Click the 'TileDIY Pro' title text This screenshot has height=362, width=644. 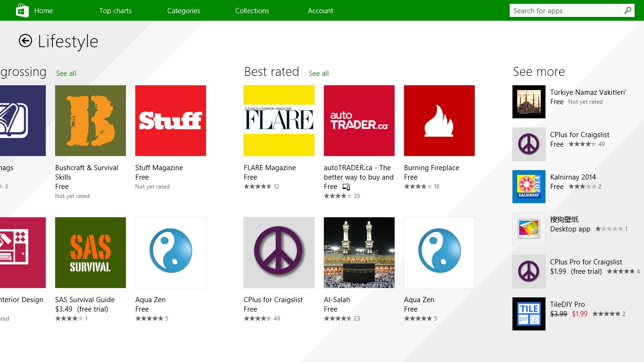568,304
